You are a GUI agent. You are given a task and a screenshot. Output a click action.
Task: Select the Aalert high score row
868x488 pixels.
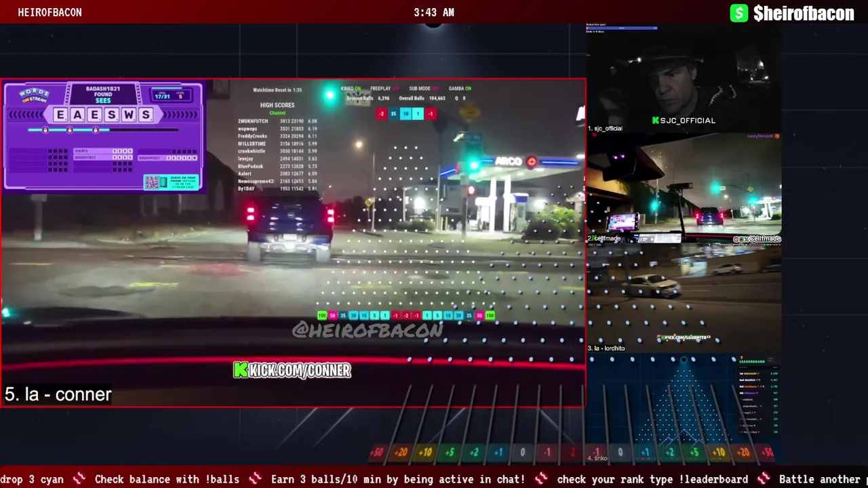pos(277,174)
